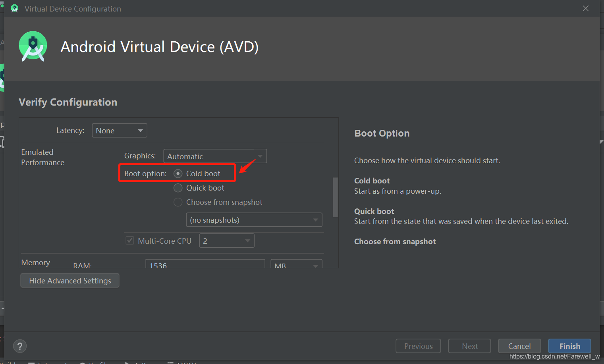Viewport: 604px width, 364px height.
Task: Click the Next button
Action: click(469, 346)
